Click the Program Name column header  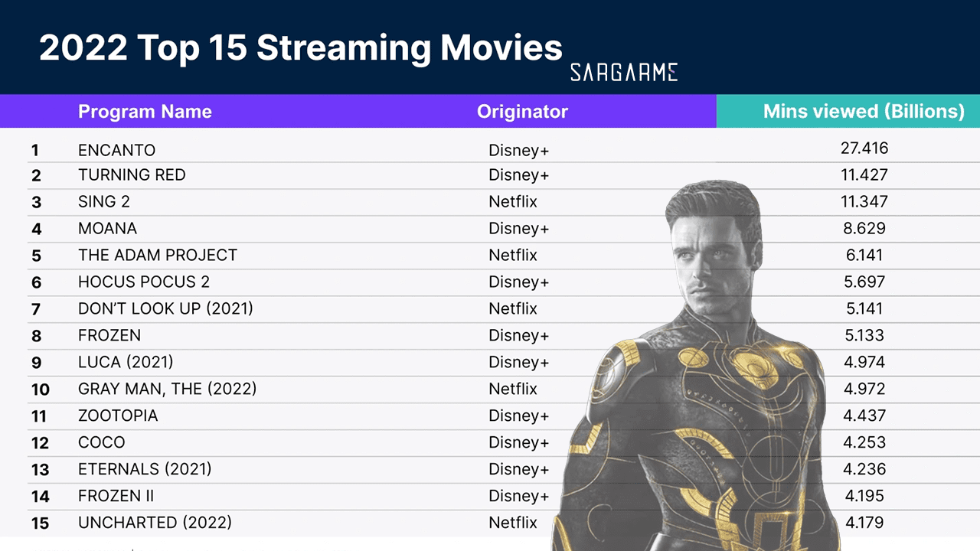coord(145,112)
